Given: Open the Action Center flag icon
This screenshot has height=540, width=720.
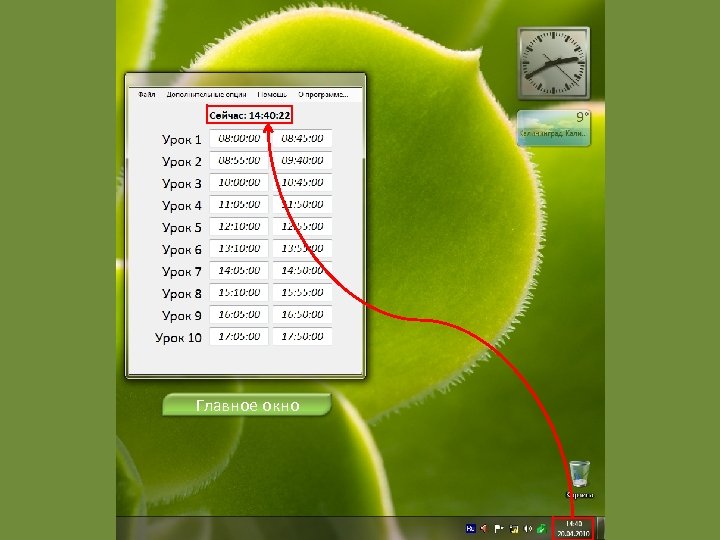Looking at the screenshot, I should 499,529.
